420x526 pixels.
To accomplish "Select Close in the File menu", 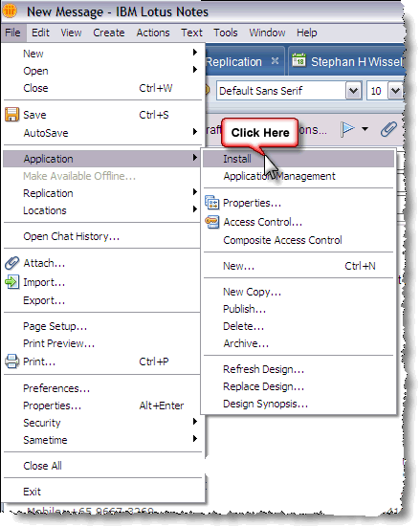I will click(102, 88).
